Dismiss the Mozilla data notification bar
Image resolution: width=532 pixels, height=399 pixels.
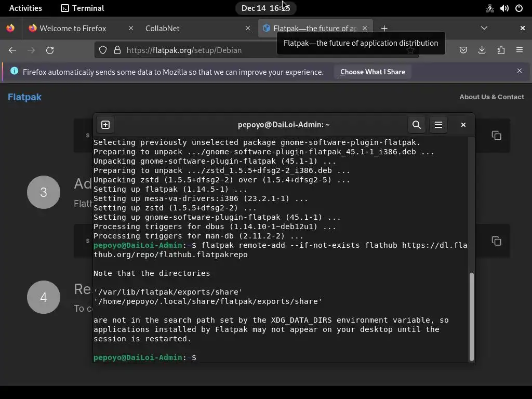click(520, 71)
